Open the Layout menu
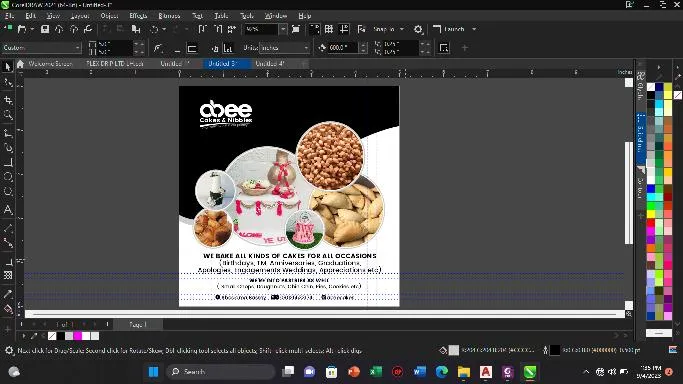This screenshot has width=683, height=384. pos(80,16)
